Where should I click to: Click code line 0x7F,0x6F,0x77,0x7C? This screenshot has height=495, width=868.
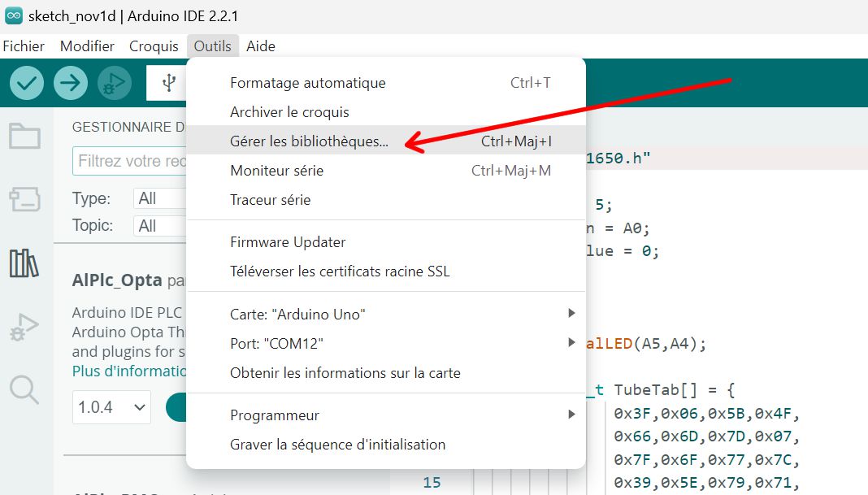[706, 459]
